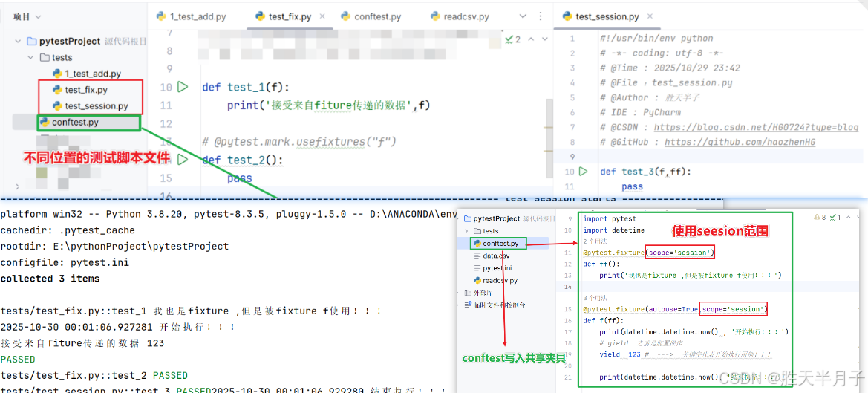Switch to the conftest.py editor tab

pos(371,16)
